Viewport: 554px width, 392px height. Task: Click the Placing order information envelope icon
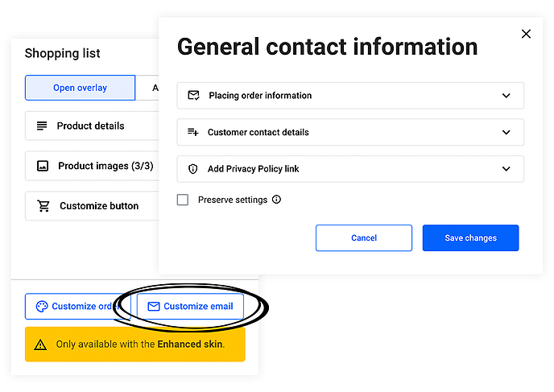[193, 95]
